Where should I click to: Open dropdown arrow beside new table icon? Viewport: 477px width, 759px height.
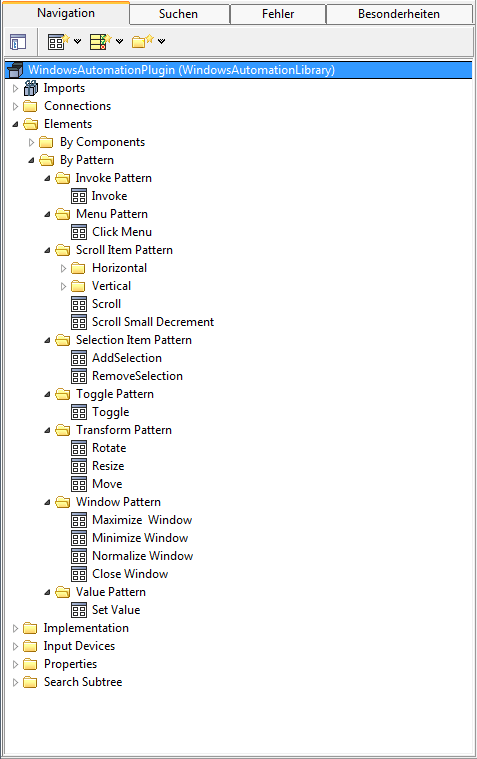coord(77,42)
